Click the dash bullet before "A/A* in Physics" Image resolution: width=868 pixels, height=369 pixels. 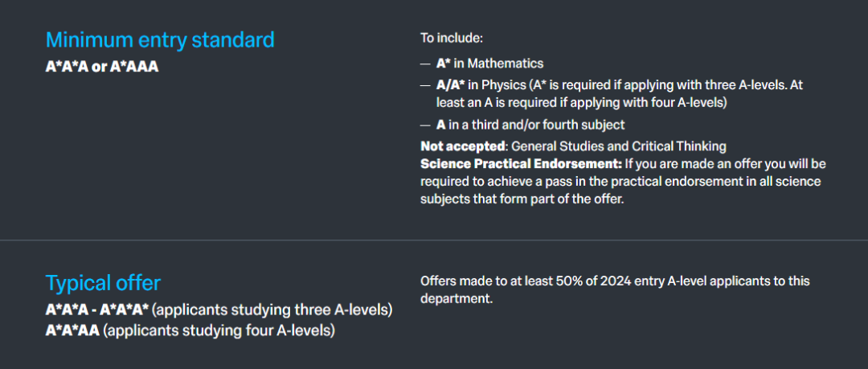click(425, 85)
